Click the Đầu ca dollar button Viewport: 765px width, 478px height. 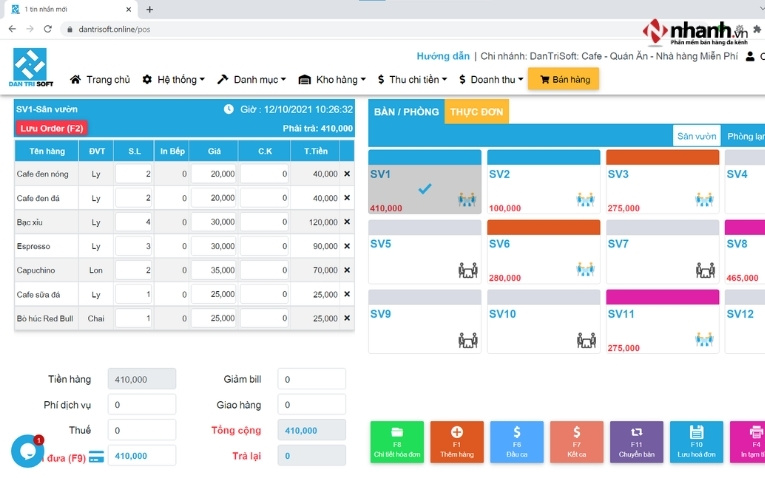coord(516,441)
